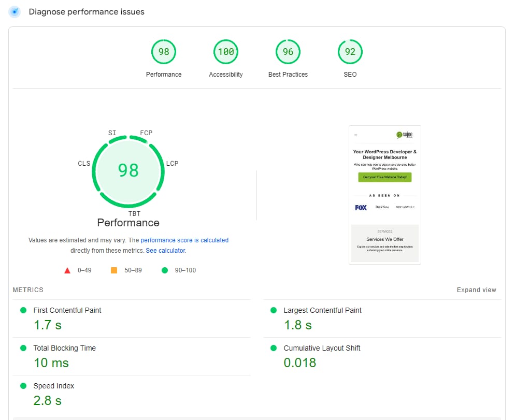Click the Performance score gauge showing 98

click(164, 52)
